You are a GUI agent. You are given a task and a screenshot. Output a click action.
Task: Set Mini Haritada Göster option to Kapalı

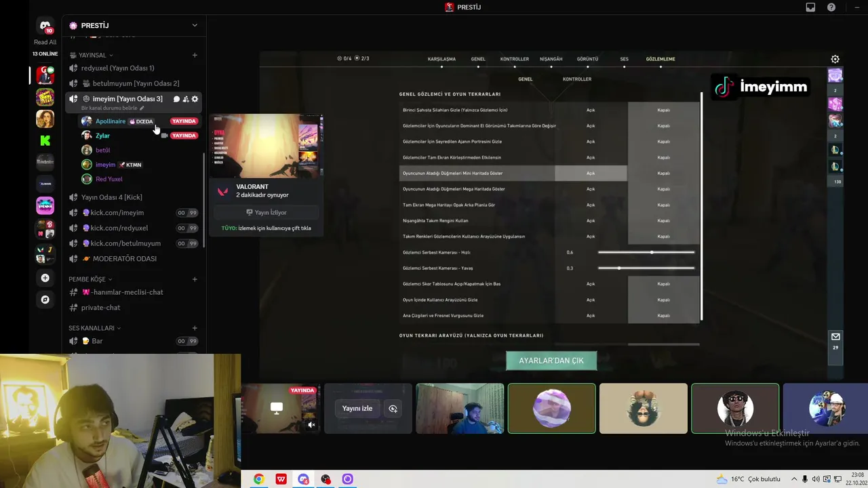(x=663, y=174)
